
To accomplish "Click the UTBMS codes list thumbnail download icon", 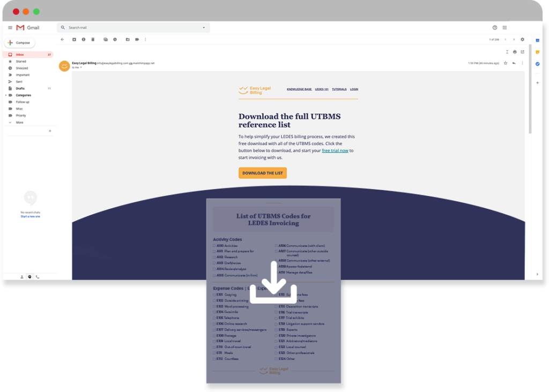I will pos(273,283).
